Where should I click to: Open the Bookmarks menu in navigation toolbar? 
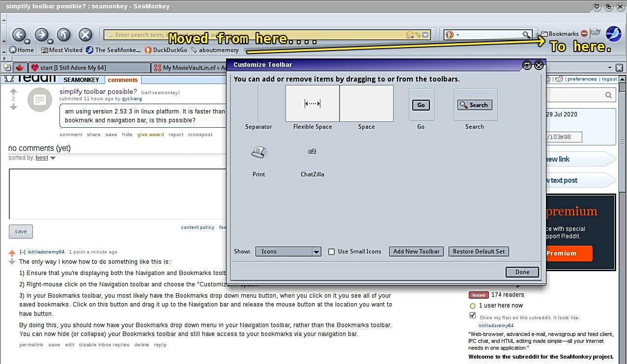560,34
